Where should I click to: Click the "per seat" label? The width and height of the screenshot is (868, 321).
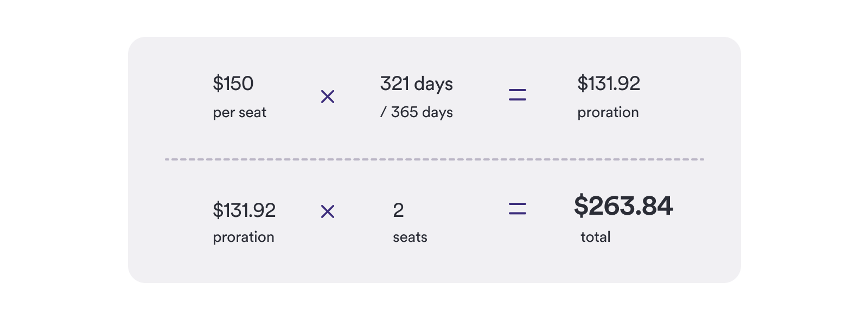point(240,113)
